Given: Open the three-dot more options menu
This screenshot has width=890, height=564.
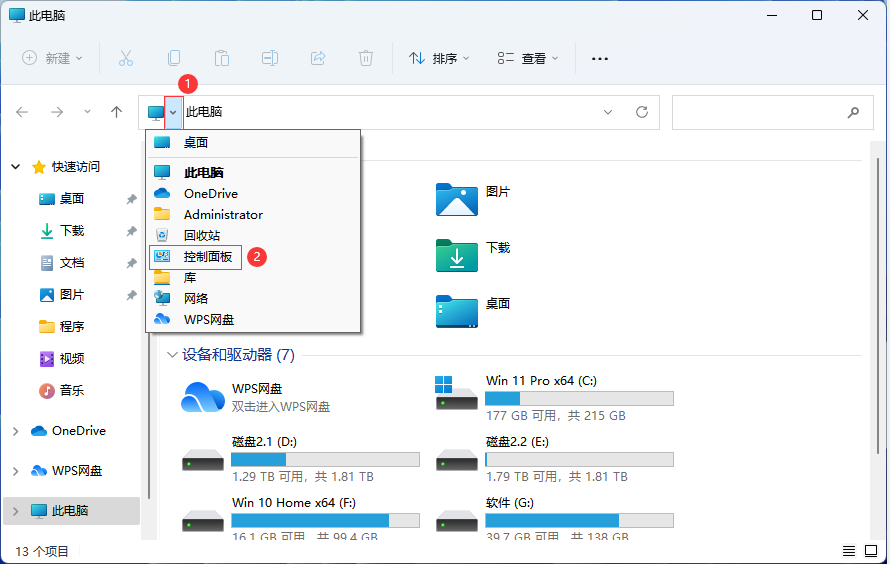Looking at the screenshot, I should (600, 58).
